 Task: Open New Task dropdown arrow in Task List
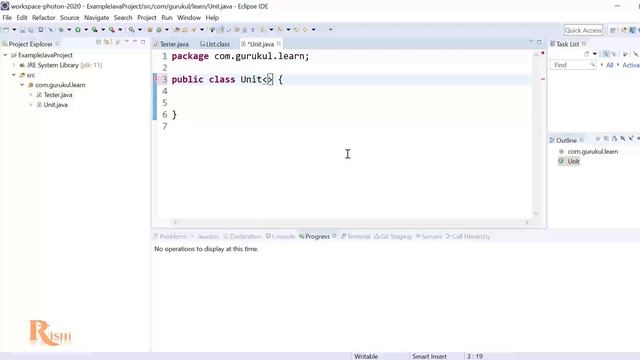595,53
